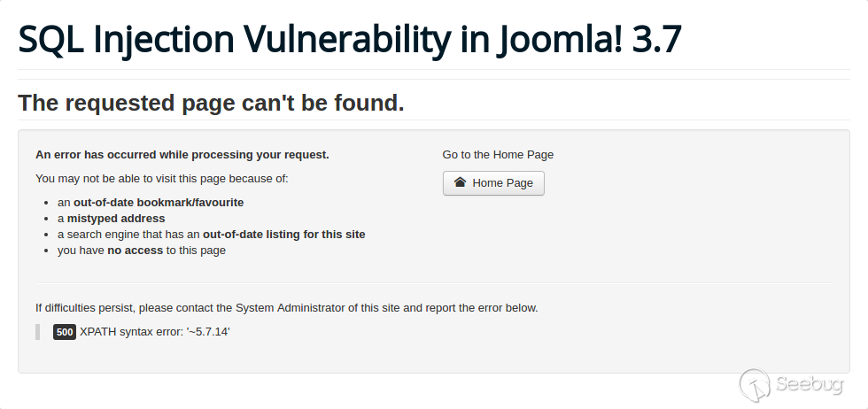Click the Seebug watermark logo icon
This screenshot has width=868, height=409.
coord(754,383)
